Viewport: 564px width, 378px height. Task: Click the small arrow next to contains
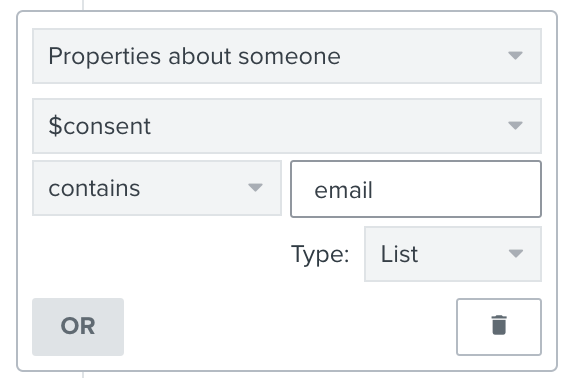(255, 187)
